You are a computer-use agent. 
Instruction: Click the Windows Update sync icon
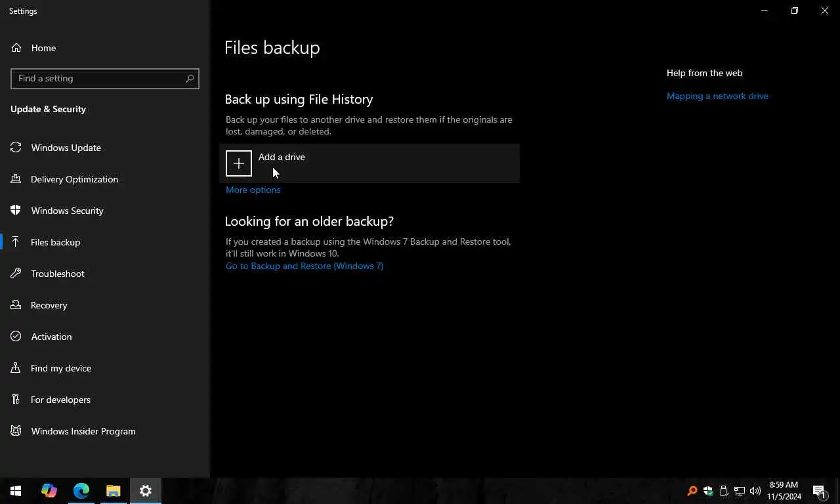pos(16,148)
